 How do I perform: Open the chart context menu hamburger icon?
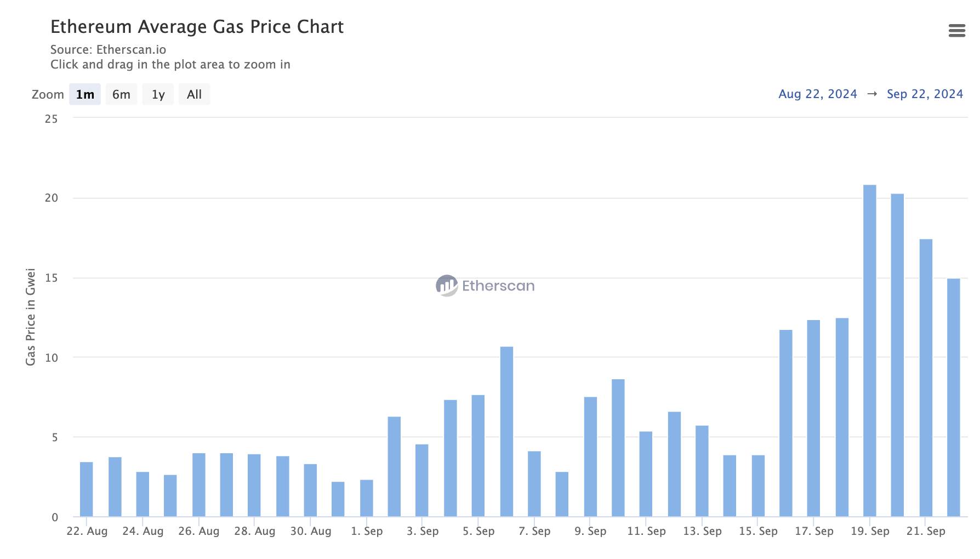tap(956, 31)
